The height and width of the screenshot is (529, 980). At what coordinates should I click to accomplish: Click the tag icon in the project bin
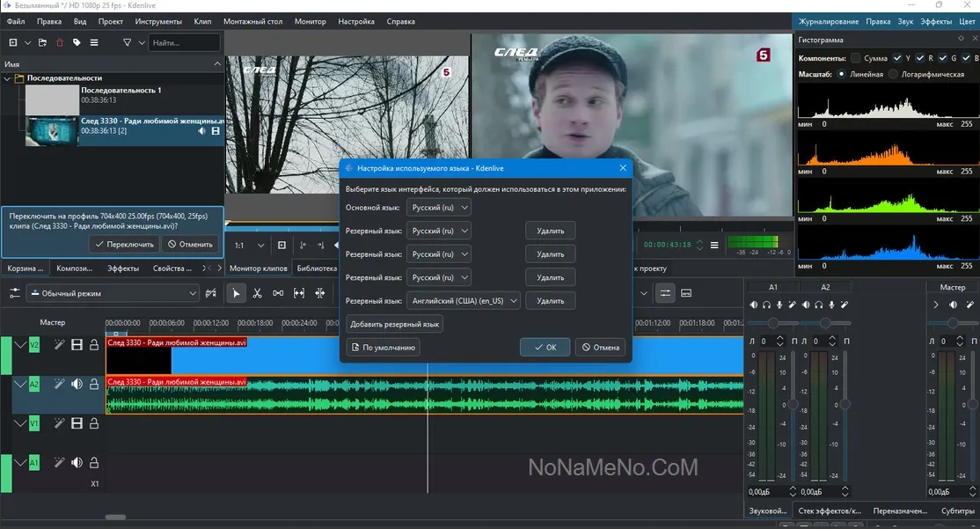(x=77, y=42)
